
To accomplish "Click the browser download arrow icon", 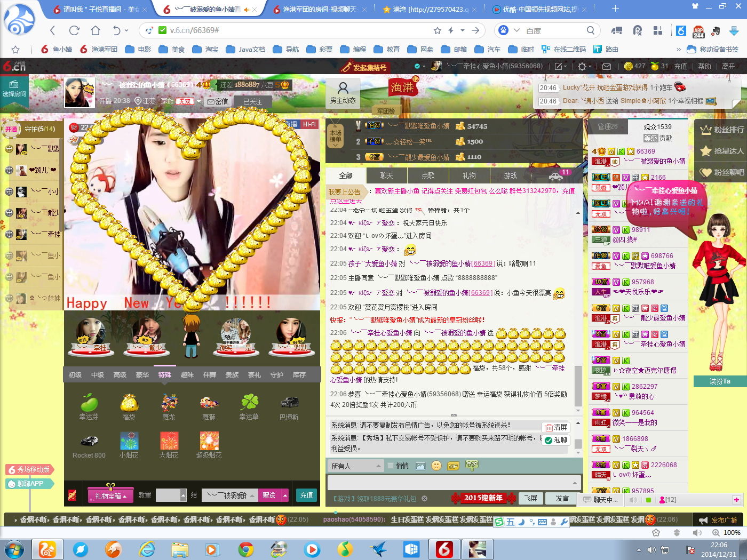I will 735,30.
